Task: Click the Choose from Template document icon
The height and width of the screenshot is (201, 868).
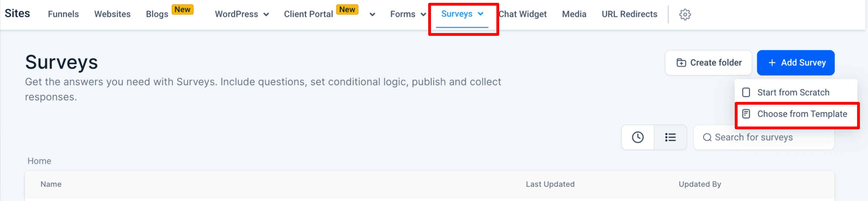Action: 746,114
